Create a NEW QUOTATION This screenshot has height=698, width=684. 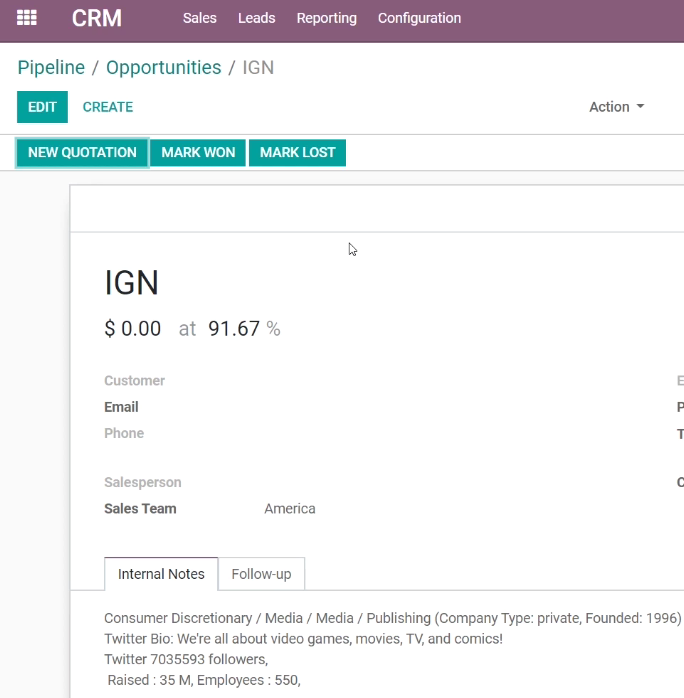(x=82, y=153)
